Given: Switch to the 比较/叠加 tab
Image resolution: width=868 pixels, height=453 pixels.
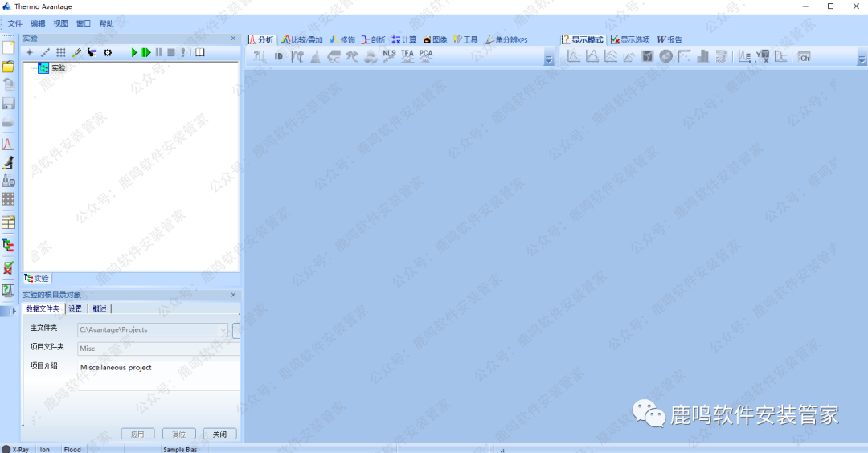Looking at the screenshot, I should tap(302, 39).
